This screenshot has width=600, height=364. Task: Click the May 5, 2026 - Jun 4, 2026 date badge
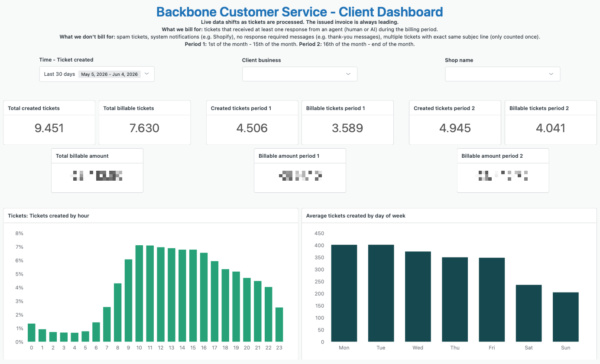point(109,74)
